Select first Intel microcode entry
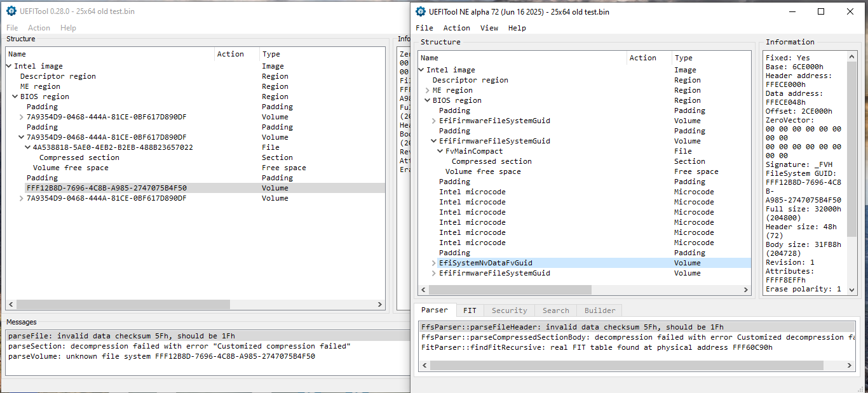Screen dimensions: 868x393 (x=472, y=192)
